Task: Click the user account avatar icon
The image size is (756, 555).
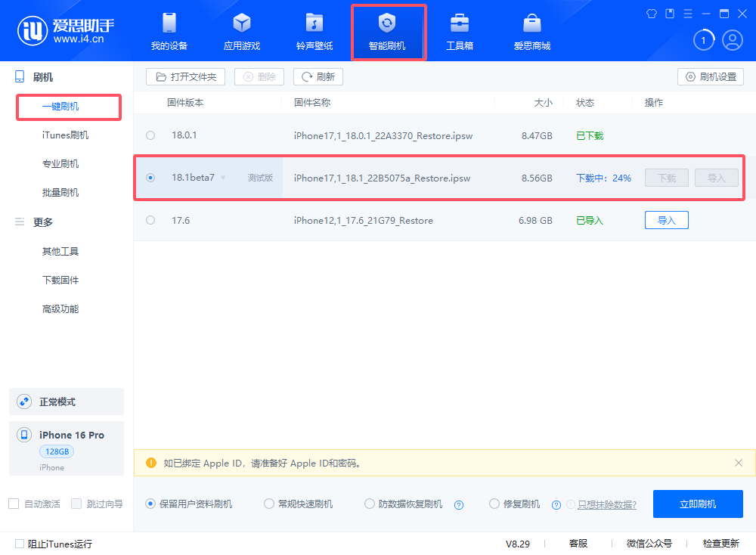Action: (732, 40)
